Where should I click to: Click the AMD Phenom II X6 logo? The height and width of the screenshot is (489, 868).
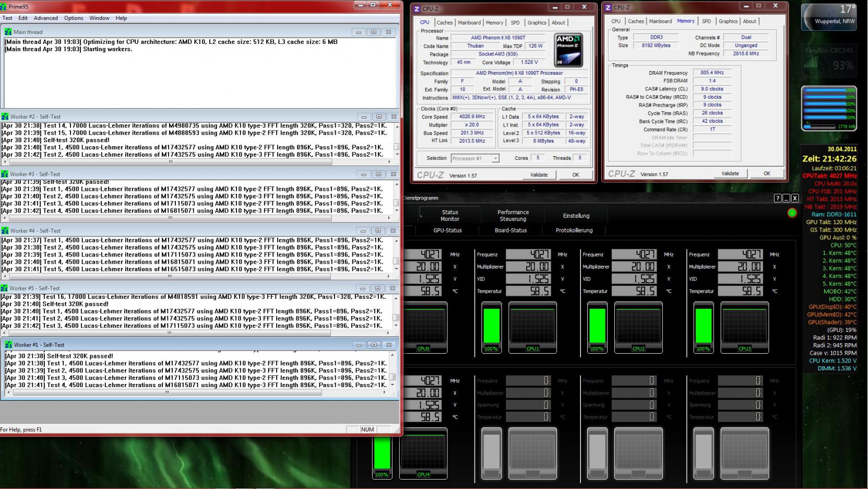(568, 50)
